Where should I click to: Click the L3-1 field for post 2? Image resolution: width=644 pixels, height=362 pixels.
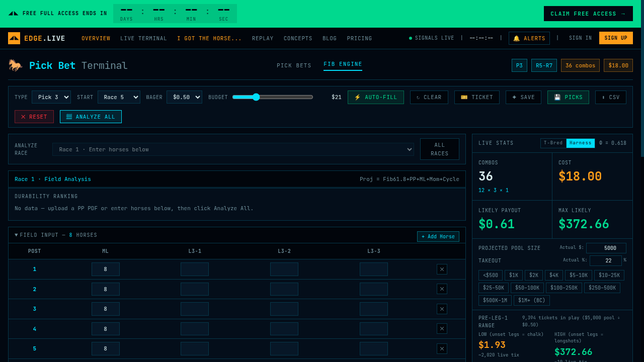[x=195, y=289]
